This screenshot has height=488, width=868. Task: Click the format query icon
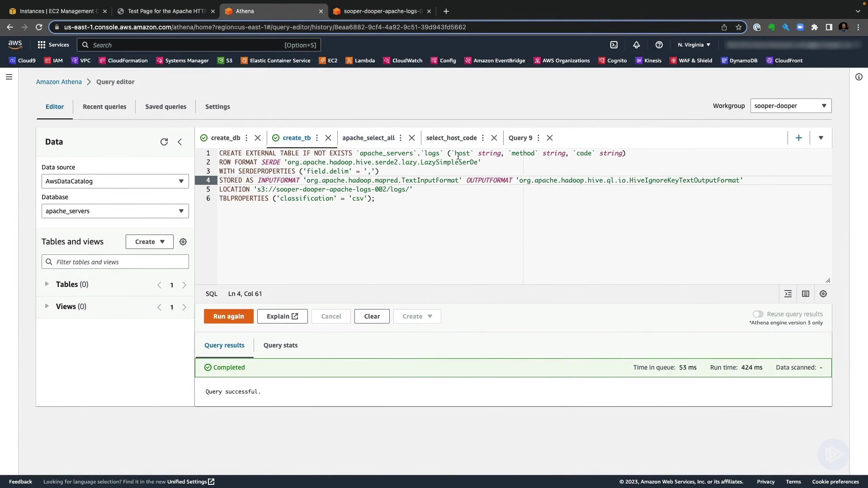point(788,294)
